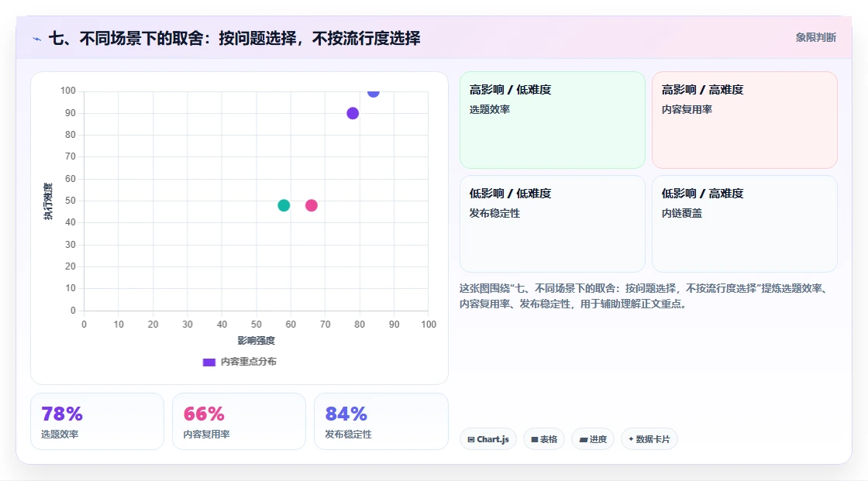Toggle the 内容重点分布 legend color swatch
The width and height of the screenshot is (868, 481).
tap(208, 362)
